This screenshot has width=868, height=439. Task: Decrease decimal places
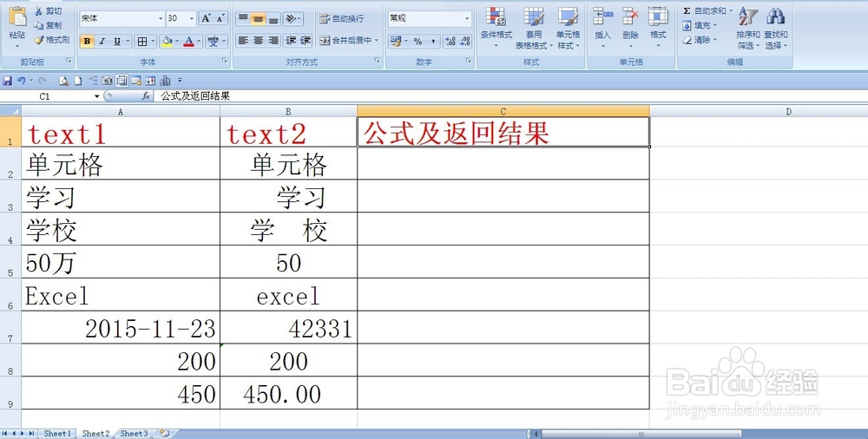[x=465, y=41]
